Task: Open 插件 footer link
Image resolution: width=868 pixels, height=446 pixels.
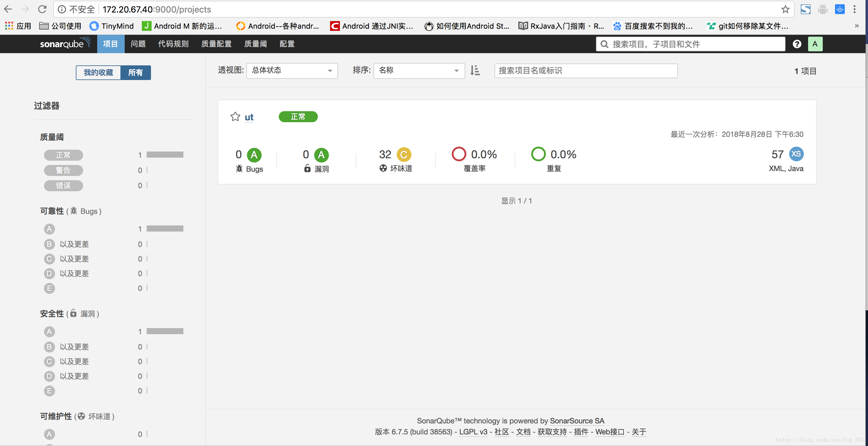Action: pyautogui.click(x=581, y=432)
